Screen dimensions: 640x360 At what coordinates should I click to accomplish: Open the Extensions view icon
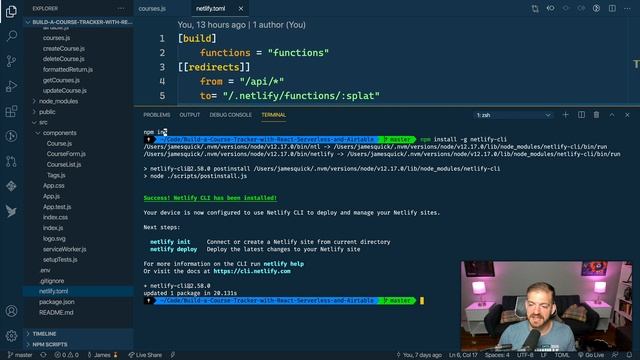pyautogui.click(x=11, y=111)
